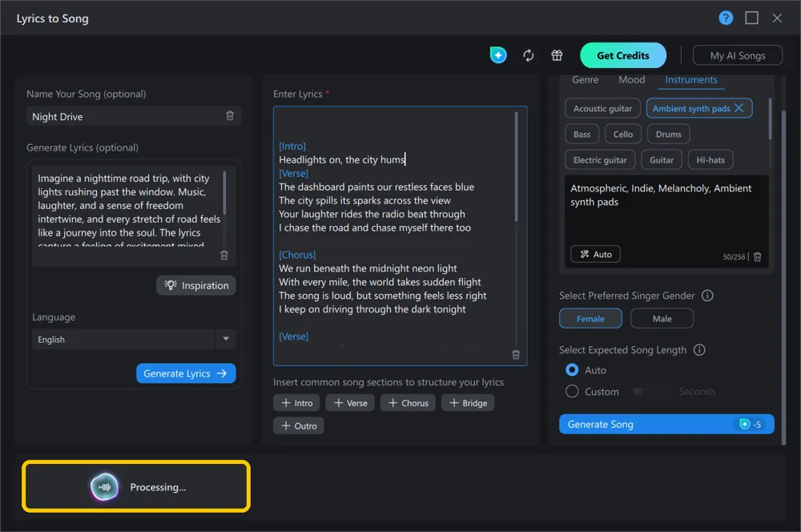The image size is (801, 532).
Task: Click the custom seconds input field
Action: 650,392
